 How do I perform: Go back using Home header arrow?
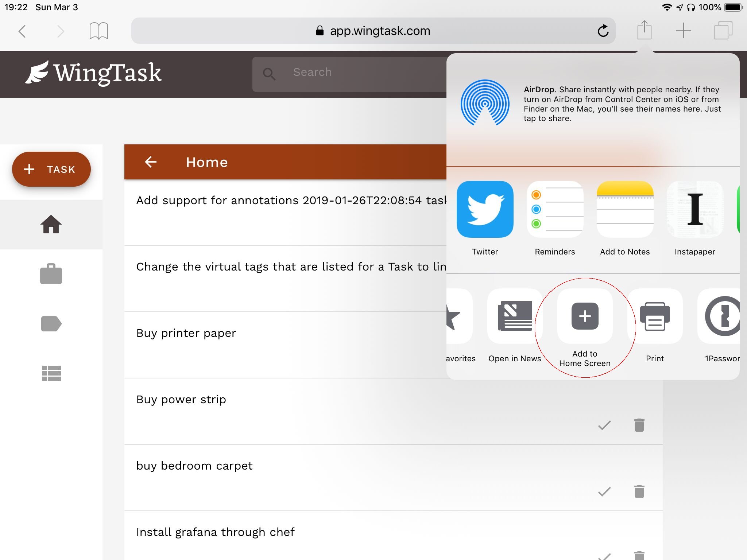tap(151, 162)
